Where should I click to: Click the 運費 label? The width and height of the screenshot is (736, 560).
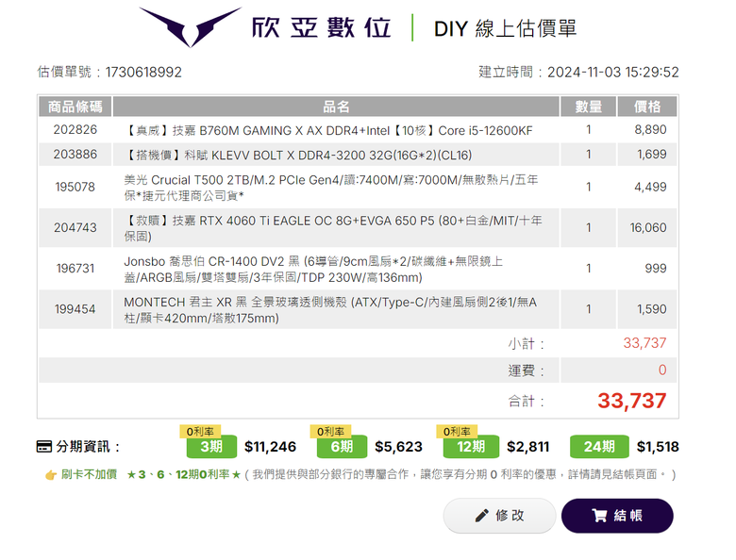pyautogui.click(x=526, y=371)
